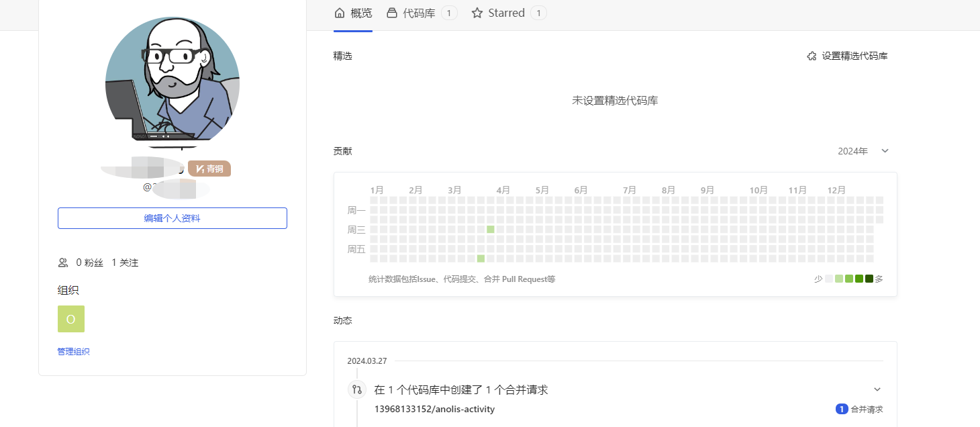Select the 概览 home icon

click(x=338, y=12)
